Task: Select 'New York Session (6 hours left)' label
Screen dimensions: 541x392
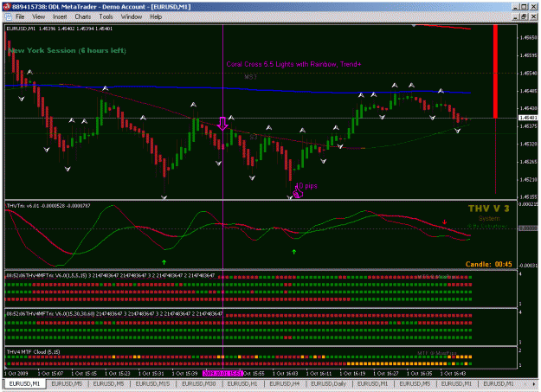Action: click(x=67, y=50)
